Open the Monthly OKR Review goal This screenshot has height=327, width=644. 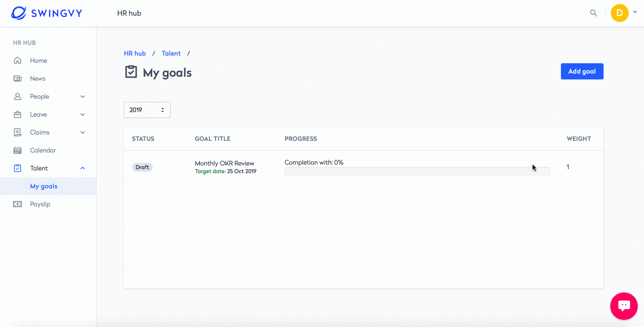click(x=225, y=163)
